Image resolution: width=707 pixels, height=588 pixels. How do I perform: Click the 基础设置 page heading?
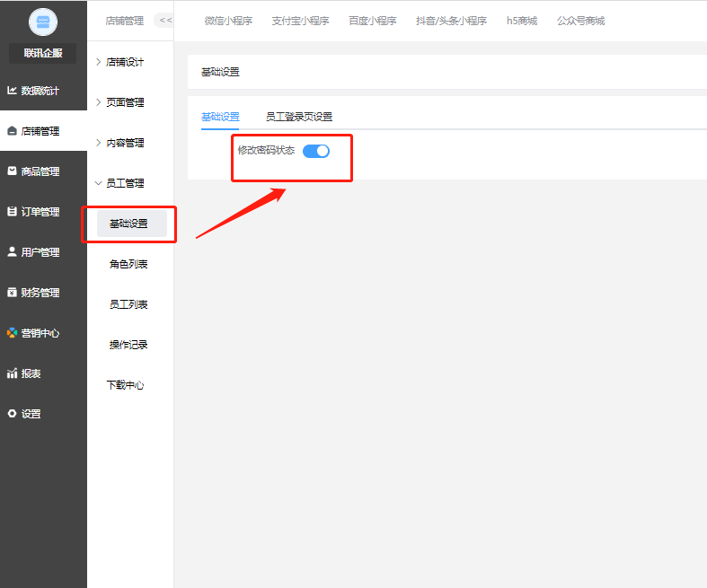pos(220,72)
